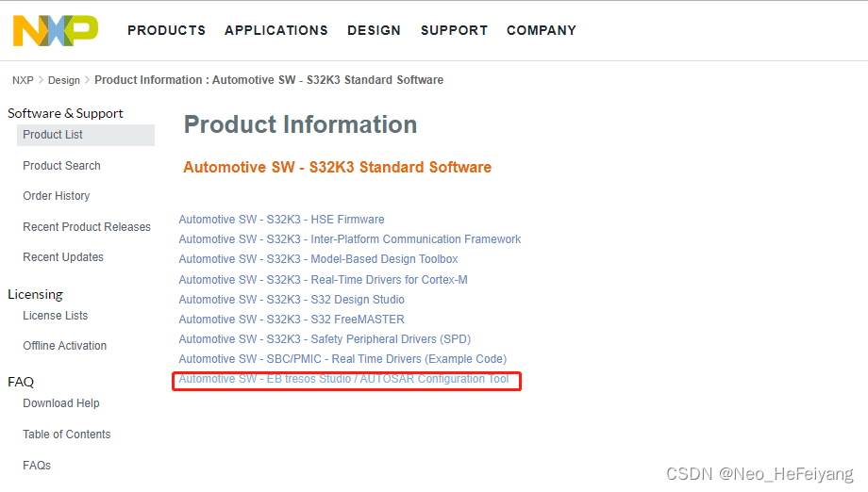This screenshot has width=868, height=492.
Task: Open Recent Product Releases
Action: pyautogui.click(x=87, y=227)
